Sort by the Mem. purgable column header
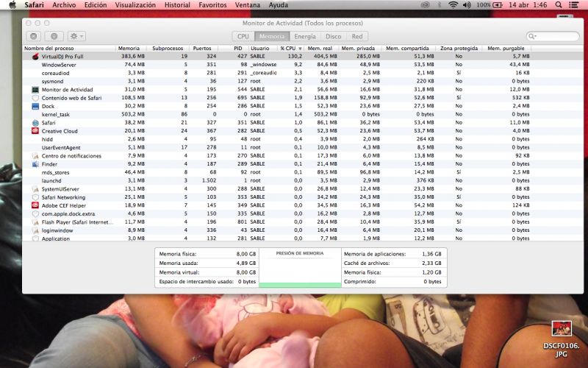Viewport: 588px width, 368px height. 506,49
